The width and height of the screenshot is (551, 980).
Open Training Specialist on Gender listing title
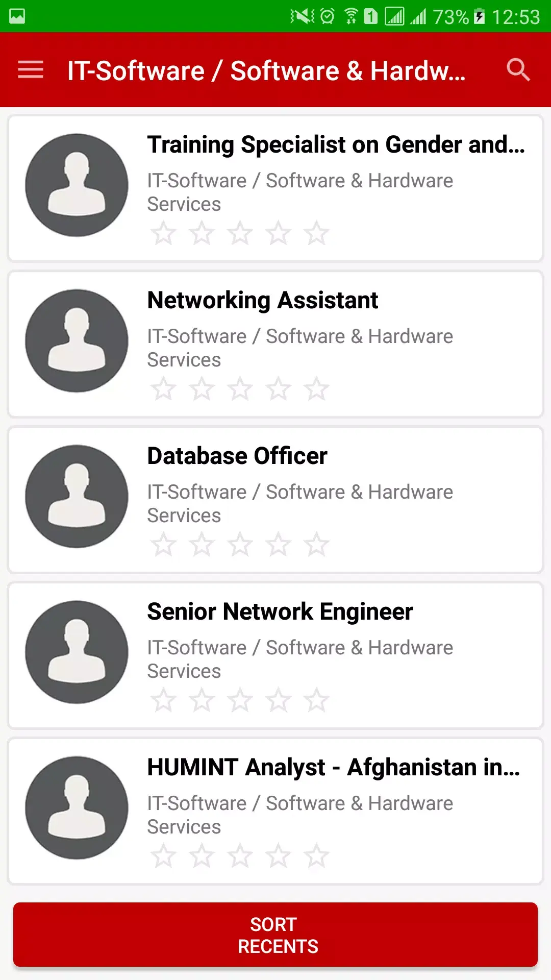click(x=336, y=144)
